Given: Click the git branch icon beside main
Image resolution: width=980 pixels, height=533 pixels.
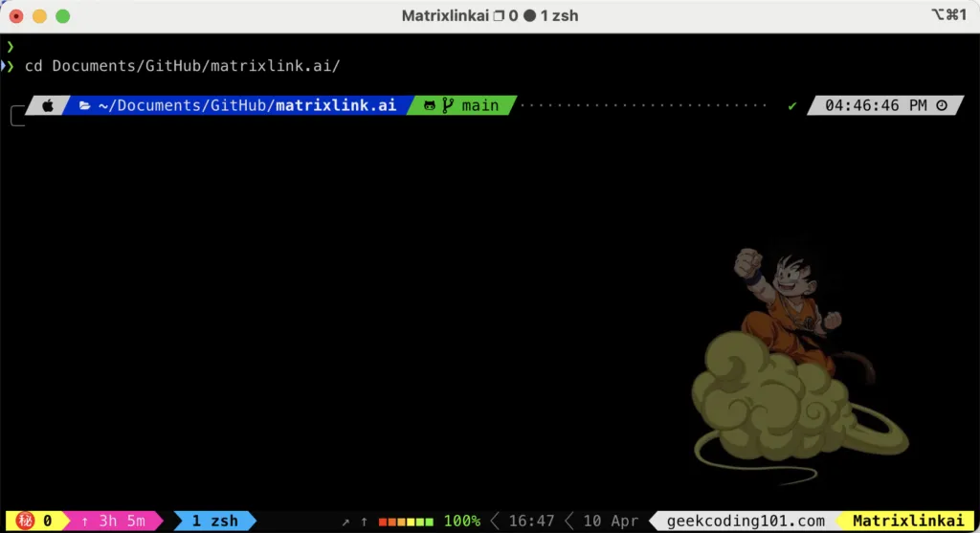Looking at the screenshot, I should click(x=447, y=105).
